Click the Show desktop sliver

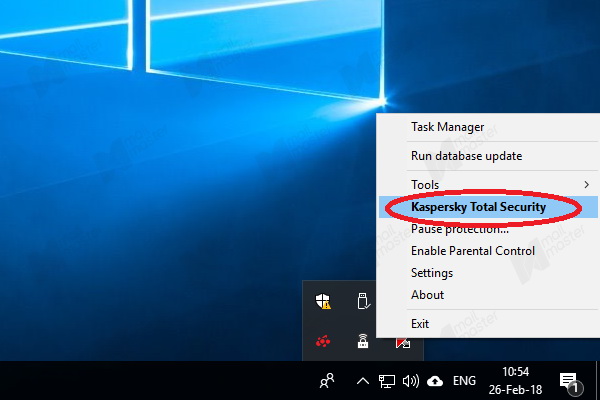[x=597, y=381]
